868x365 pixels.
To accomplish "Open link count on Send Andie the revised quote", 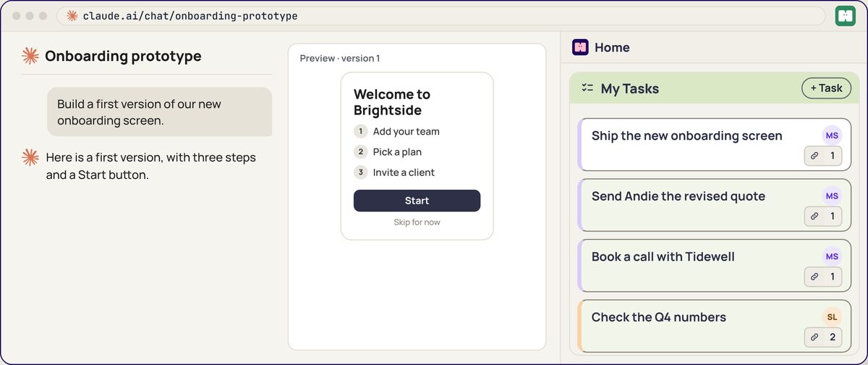I will (x=823, y=216).
